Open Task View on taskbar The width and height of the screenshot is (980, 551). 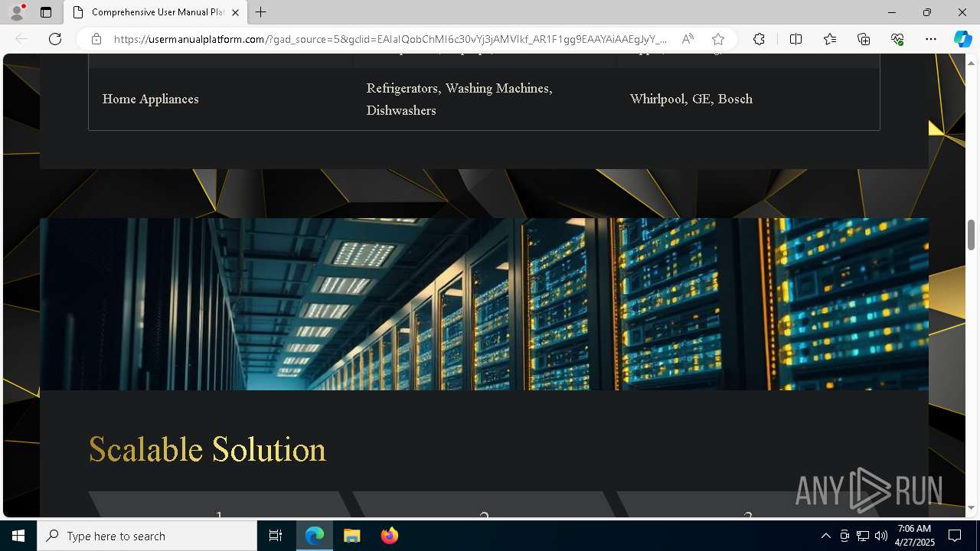[276, 536]
